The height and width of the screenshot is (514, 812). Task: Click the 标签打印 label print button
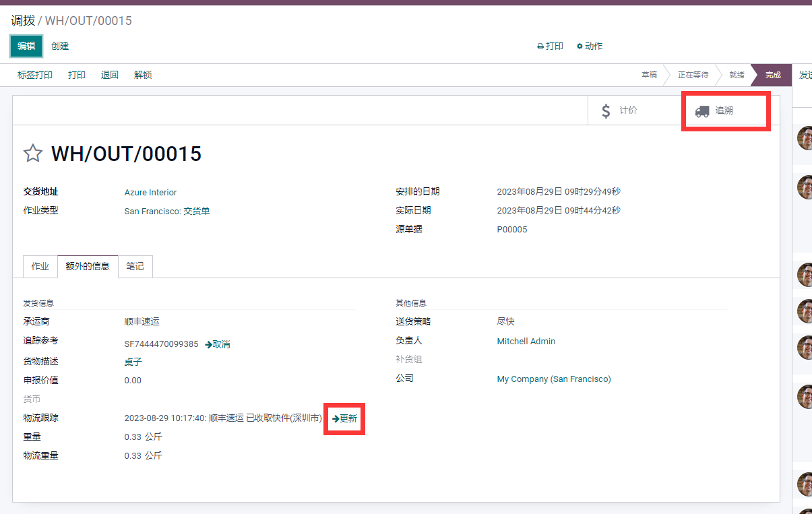click(35, 75)
